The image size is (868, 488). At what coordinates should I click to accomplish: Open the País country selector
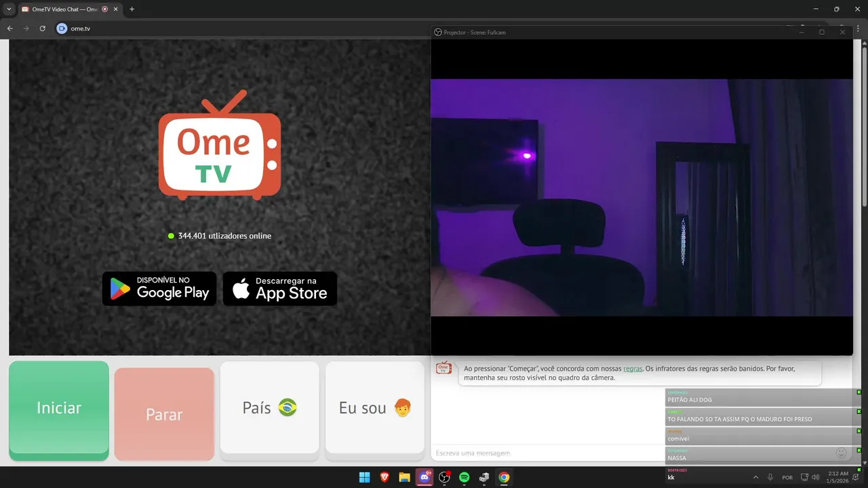click(x=269, y=407)
